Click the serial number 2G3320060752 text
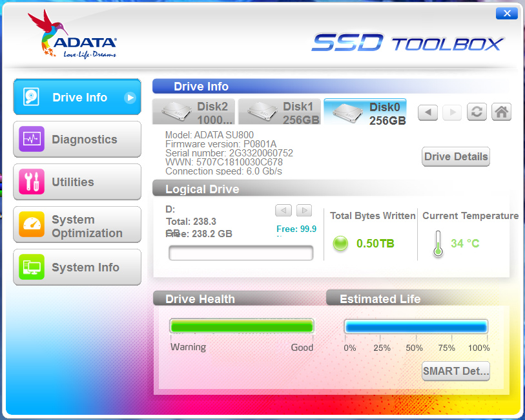Viewport: 525px width, 420px height. pyautogui.click(x=261, y=153)
